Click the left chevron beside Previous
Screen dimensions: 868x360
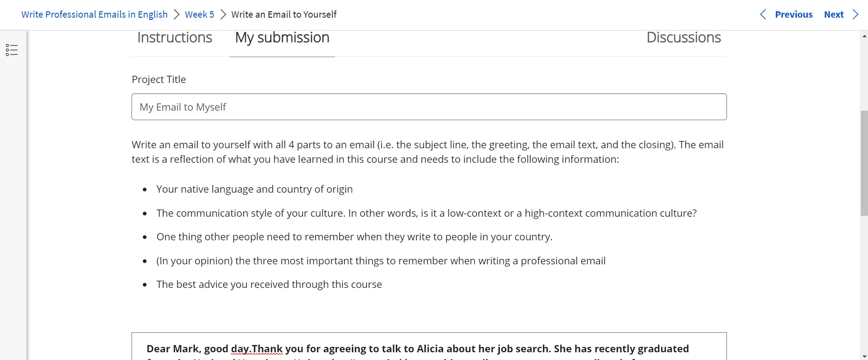tap(763, 15)
